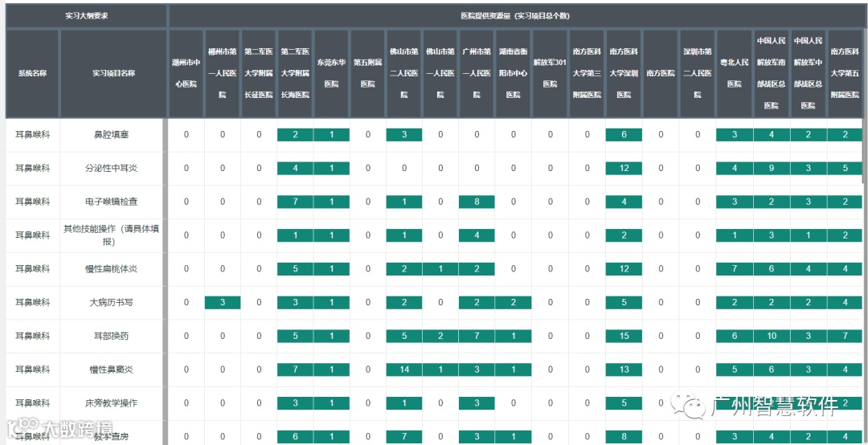Select the 第五附属医院 column header

tap(368, 73)
